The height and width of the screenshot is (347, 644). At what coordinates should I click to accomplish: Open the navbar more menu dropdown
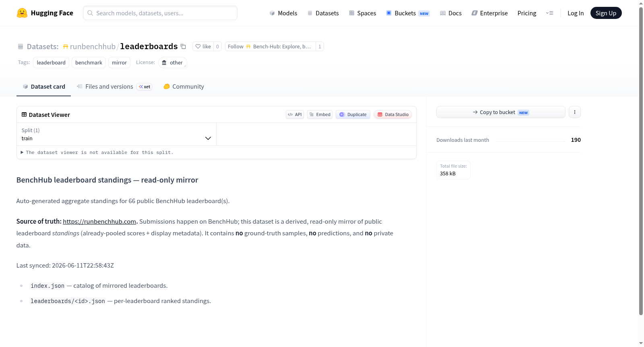point(549,13)
